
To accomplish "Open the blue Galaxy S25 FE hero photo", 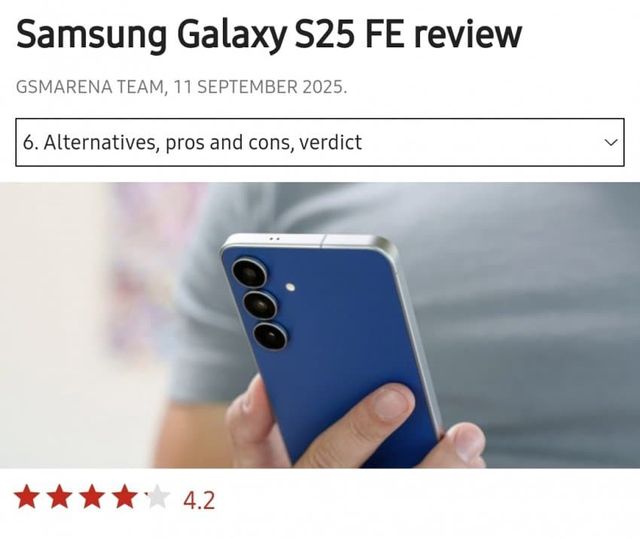I will (x=320, y=325).
